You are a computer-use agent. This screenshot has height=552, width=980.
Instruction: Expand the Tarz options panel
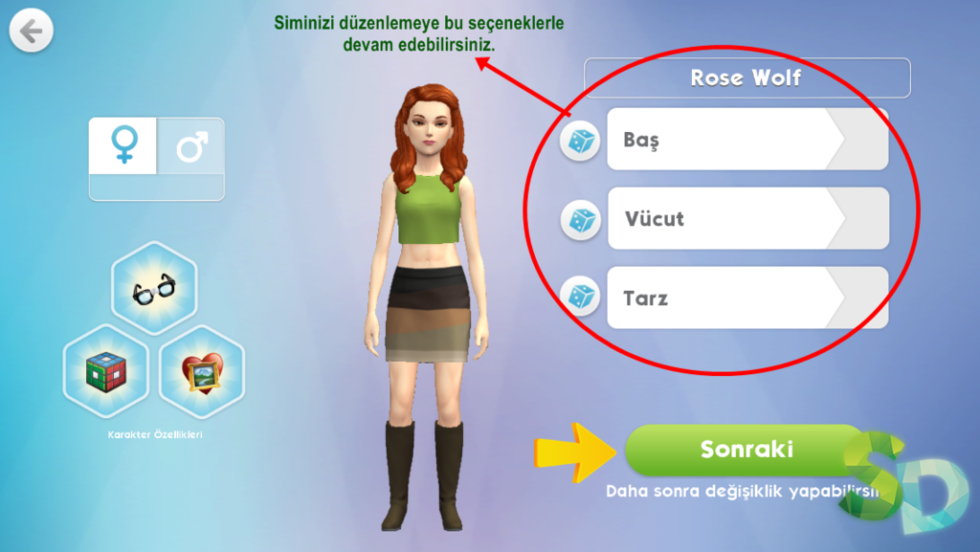(x=747, y=298)
